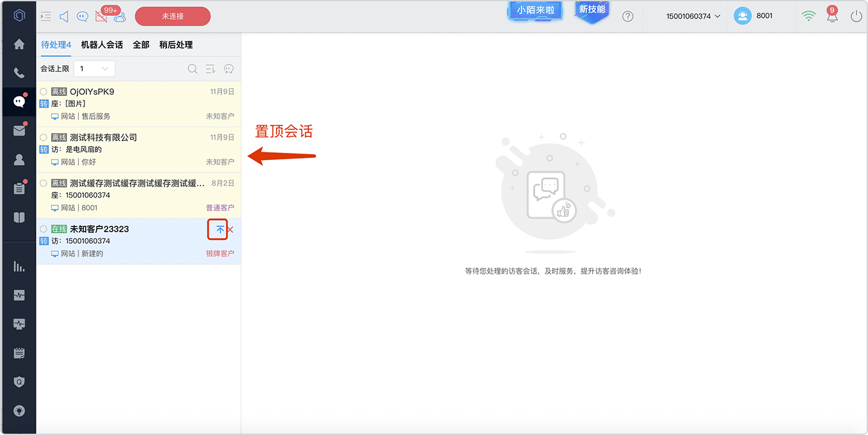Open the desktop screen monitoring icon

19,324
